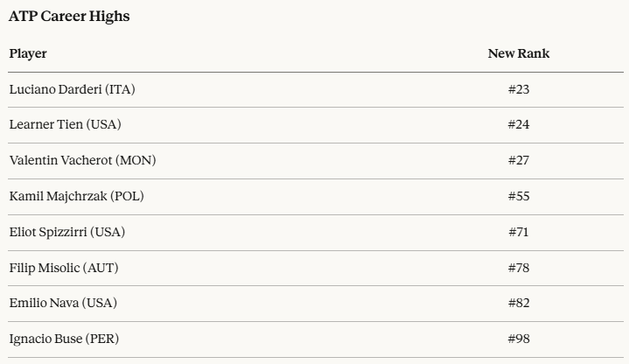Screen dimensions: 629x364
Task: Select Luciano Darderi (ITA) player name
Action: point(72,89)
